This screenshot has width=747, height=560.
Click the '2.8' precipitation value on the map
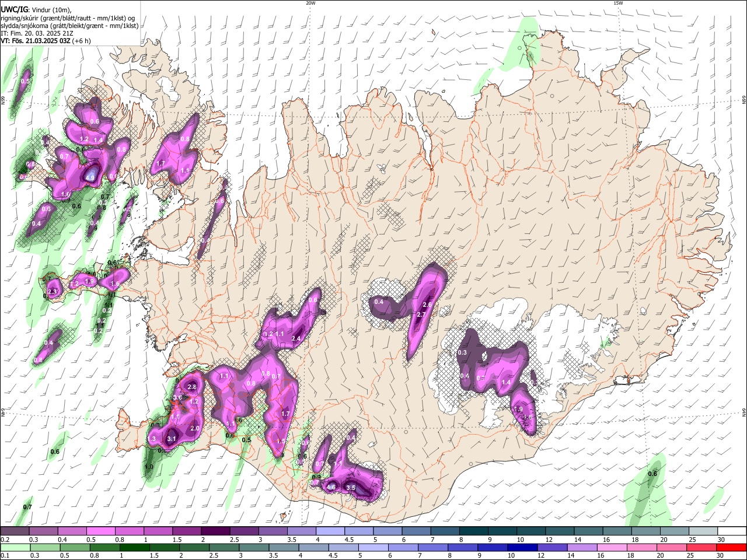click(x=191, y=387)
